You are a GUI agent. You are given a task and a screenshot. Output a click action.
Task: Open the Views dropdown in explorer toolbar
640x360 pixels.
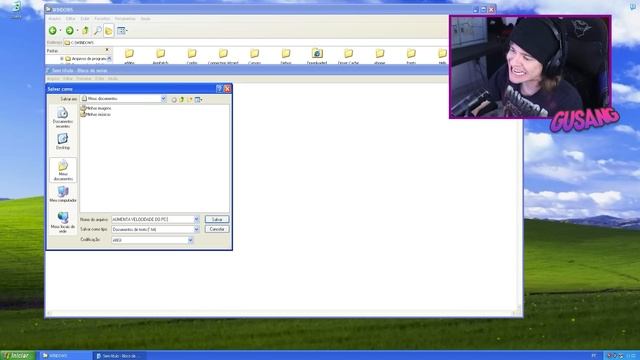click(122, 31)
